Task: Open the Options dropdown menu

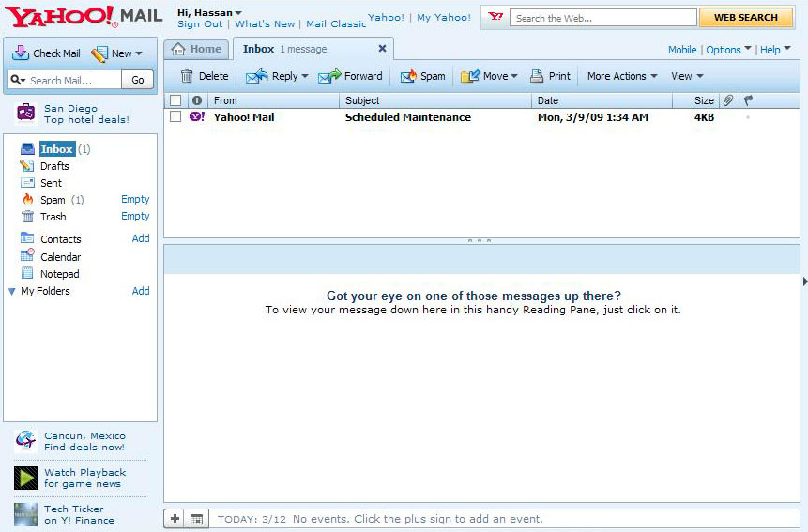Action: tap(728, 50)
